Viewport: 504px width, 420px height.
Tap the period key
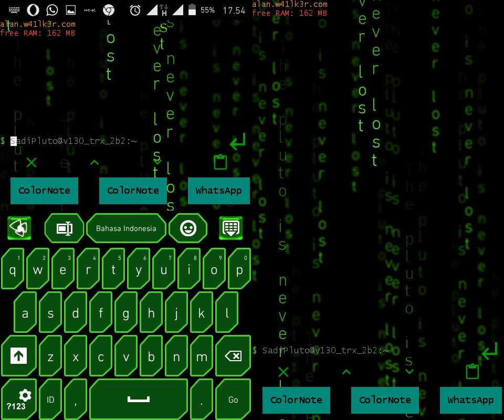click(x=202, y=399)
